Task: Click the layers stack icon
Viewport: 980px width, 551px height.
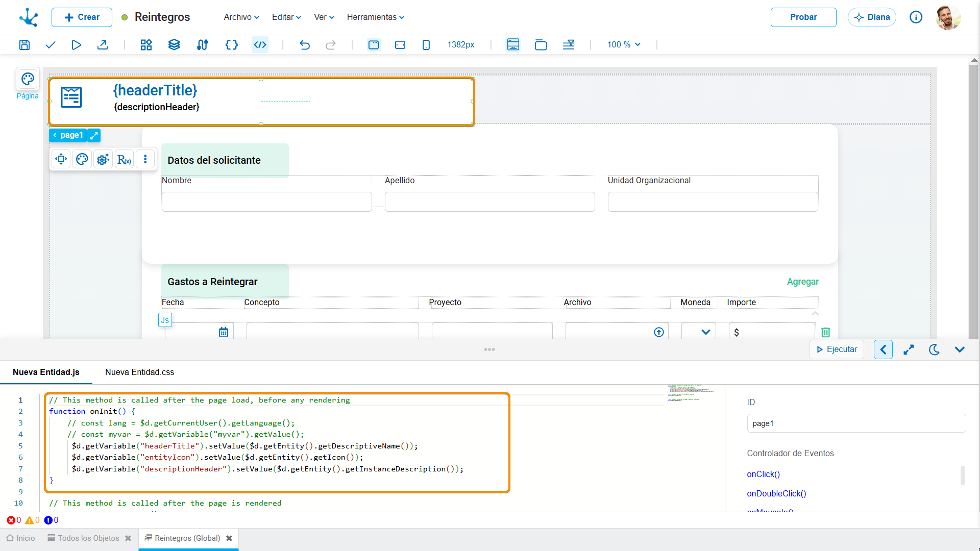Action: (x=174, y=45)
